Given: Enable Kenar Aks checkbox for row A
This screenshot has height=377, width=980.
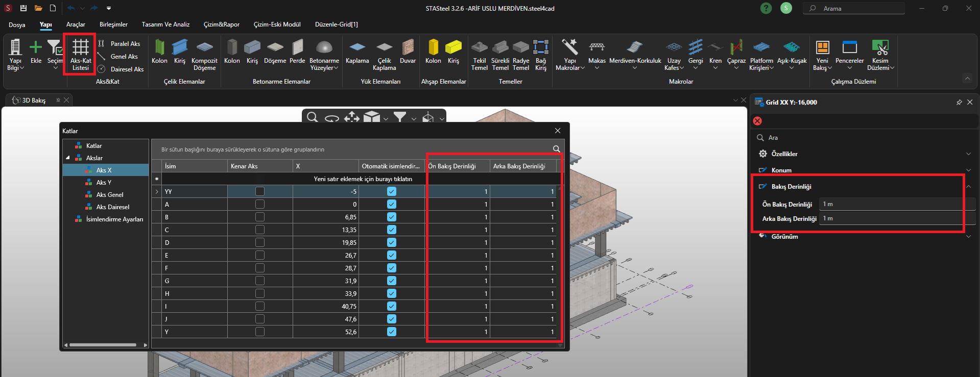Looking at the screenshot, I should tap(260, 204).
